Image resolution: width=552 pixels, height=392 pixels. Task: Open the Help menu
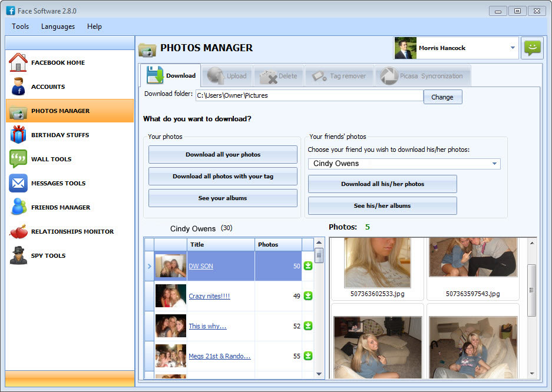pos(94,26)
